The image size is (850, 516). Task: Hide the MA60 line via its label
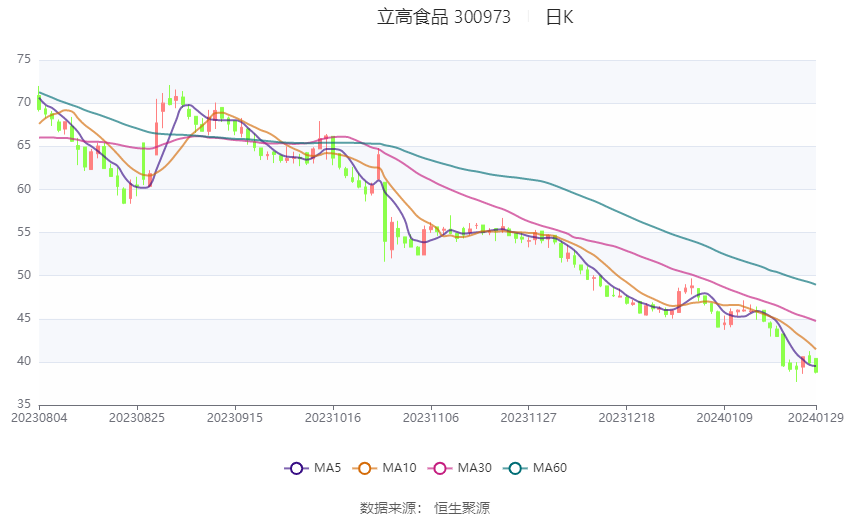550,468
